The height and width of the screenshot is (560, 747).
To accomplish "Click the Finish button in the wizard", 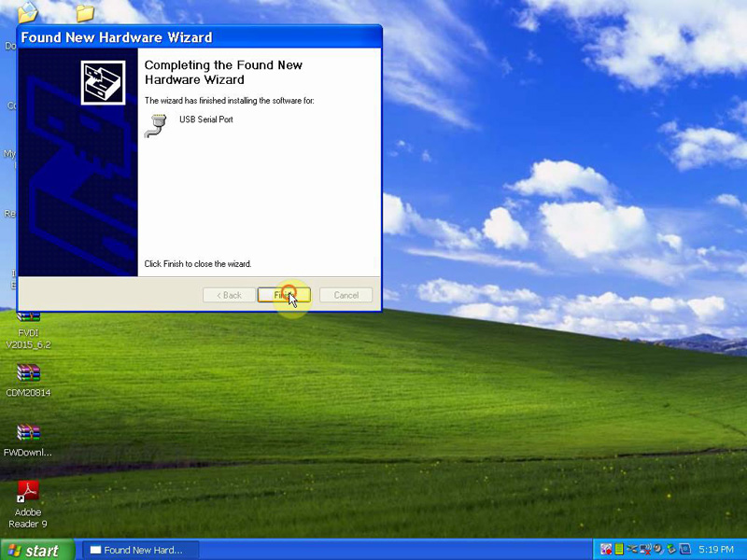I will (284, 295).
